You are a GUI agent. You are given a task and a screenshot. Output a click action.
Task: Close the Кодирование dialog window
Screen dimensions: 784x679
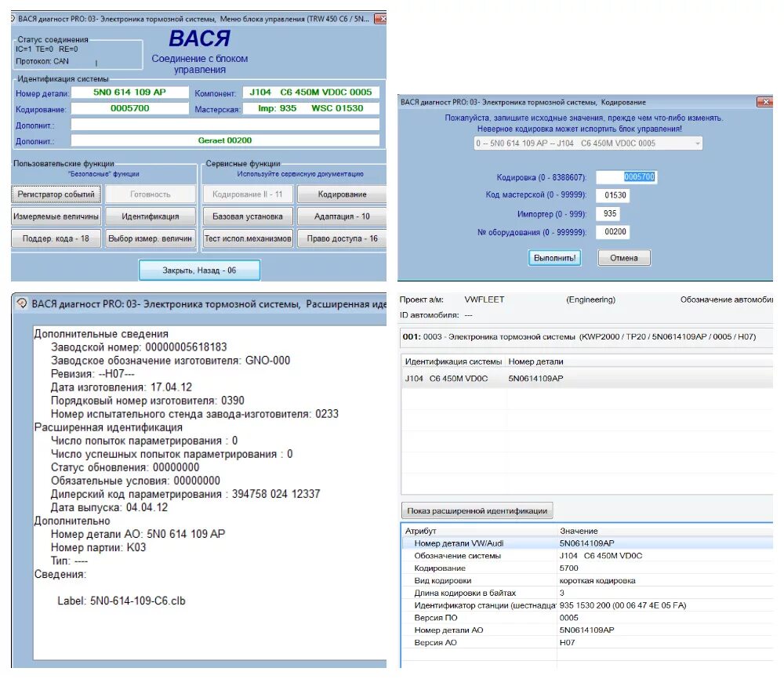(764, 102)
